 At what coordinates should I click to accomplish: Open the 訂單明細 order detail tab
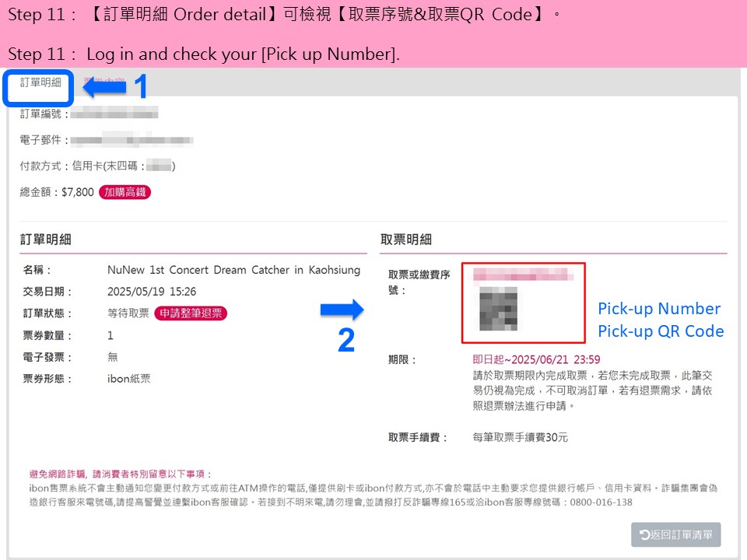40,83
